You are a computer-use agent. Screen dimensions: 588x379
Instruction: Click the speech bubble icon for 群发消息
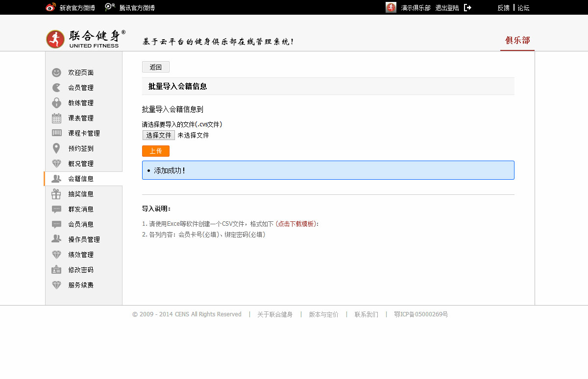coord(56,209)
